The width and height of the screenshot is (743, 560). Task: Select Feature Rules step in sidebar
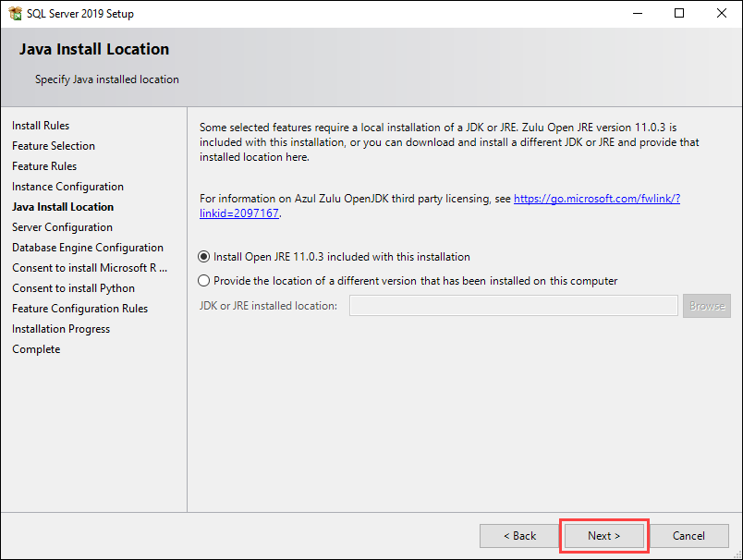[44, 166]
